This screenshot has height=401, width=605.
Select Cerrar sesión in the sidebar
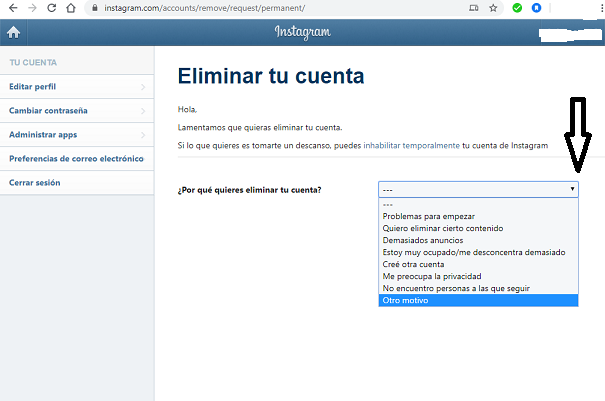pos(77,183)
